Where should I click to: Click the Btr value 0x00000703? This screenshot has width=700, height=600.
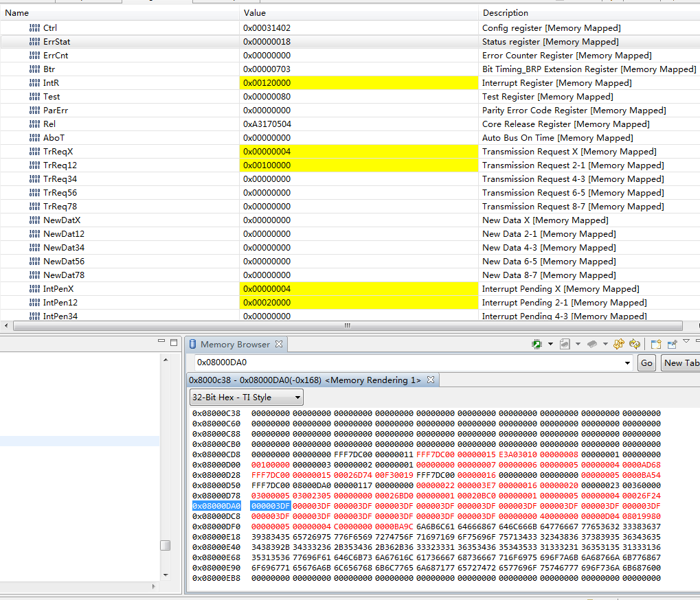(x=267, y=69)
